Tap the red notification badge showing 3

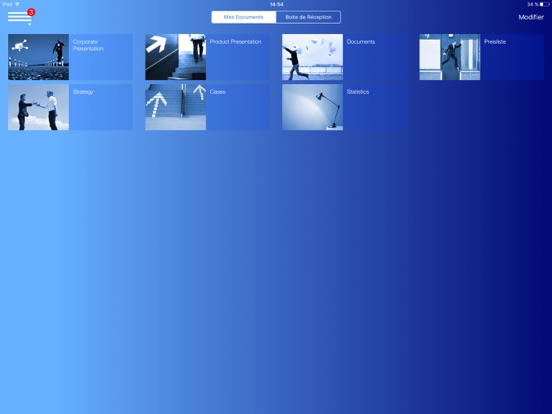pyautogui.click(x=31, y=13)
